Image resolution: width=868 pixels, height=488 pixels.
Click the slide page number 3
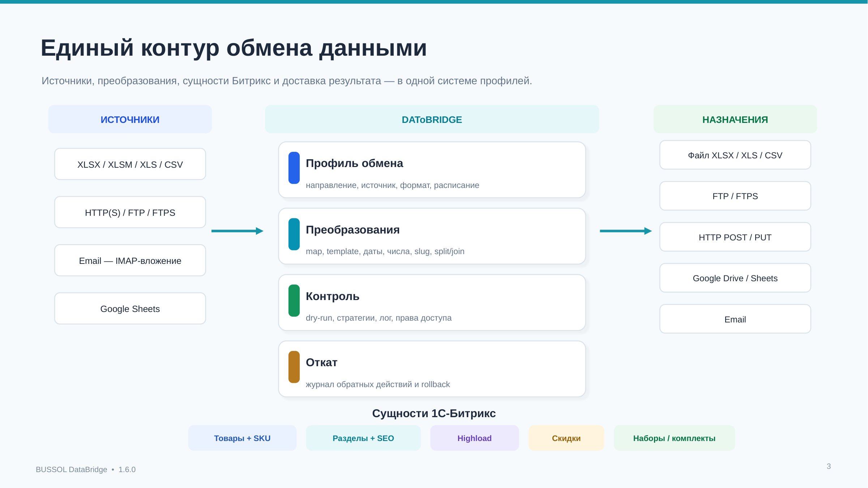pyautogui.click(x=829, y=466)
